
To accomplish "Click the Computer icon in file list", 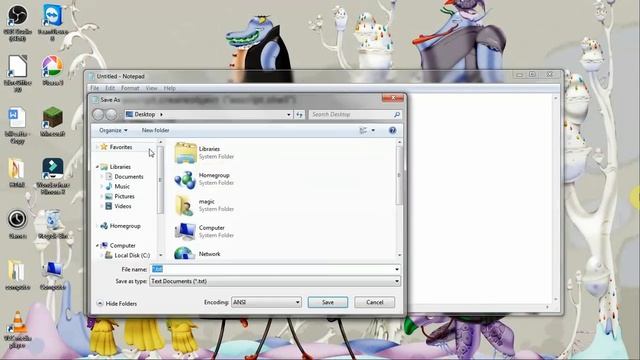I will (x=185, y=231).
